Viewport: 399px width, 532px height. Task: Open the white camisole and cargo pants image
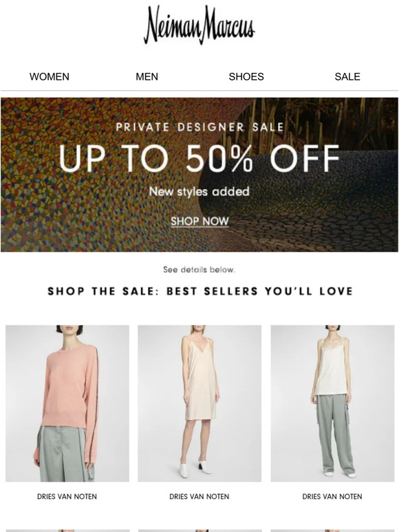(332, 403)
